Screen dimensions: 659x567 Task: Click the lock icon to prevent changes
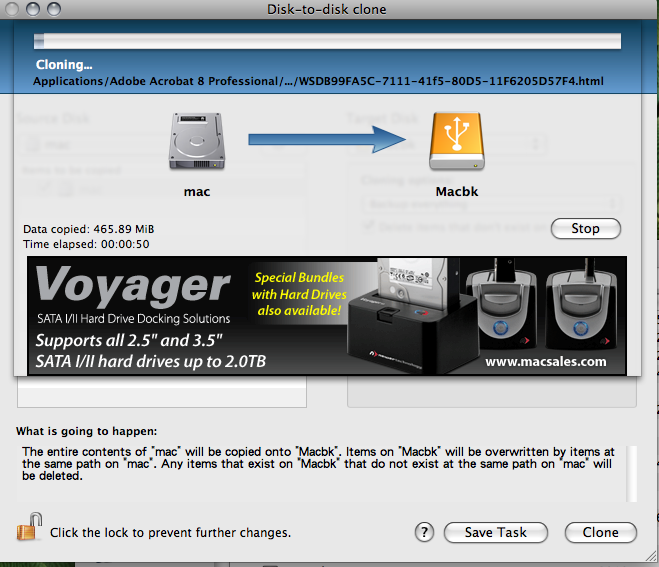tap(29, 527)
